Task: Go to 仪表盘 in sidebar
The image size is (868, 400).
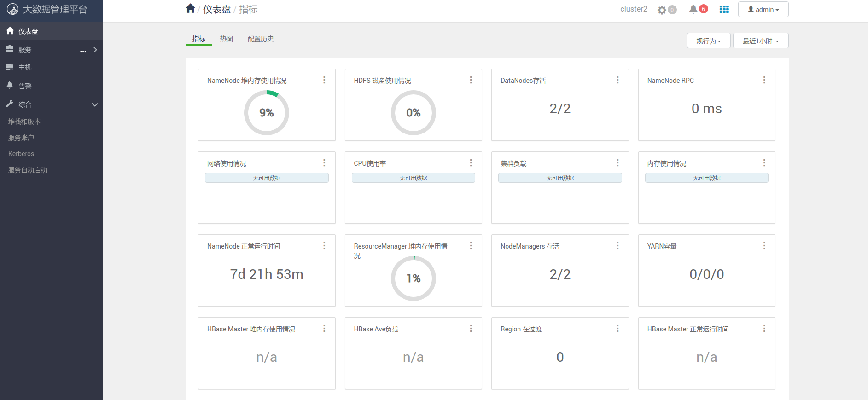Action: point(51,31)
